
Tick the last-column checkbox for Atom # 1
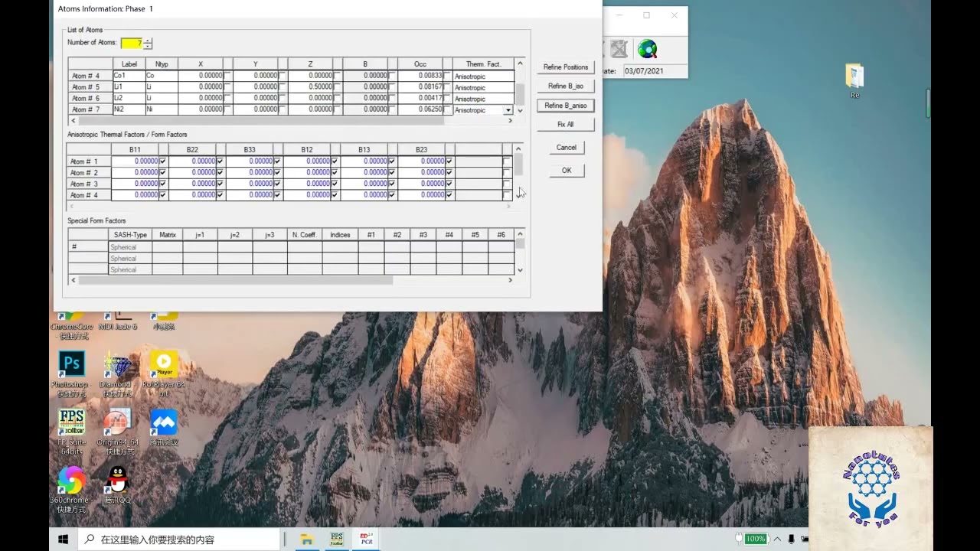click(x=507, y=161)
